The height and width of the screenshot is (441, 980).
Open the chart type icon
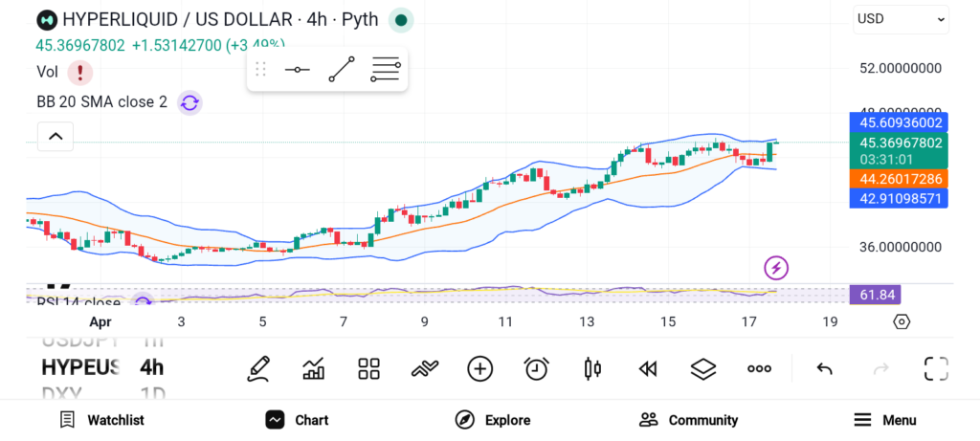(313, 368)
